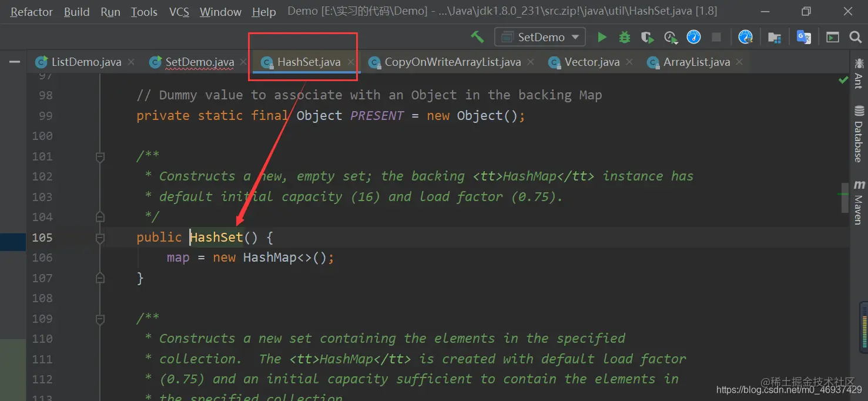The image size is (868, 401).
Task: Click the line number 105 in gutter
Action: click(42, 238)
